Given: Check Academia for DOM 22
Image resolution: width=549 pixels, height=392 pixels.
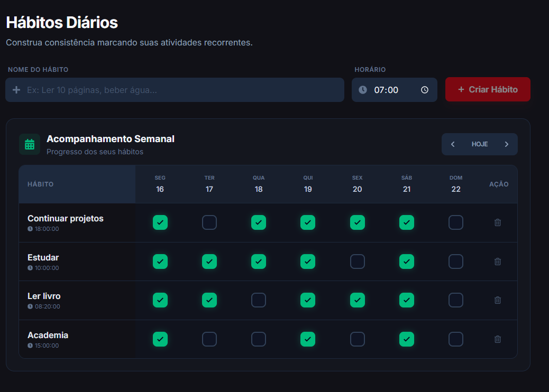Looking at the screenshot, I should [456, 339].
